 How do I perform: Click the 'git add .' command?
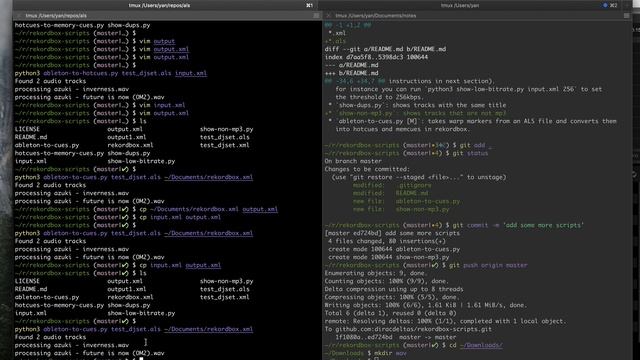click(x=476, y=145)
